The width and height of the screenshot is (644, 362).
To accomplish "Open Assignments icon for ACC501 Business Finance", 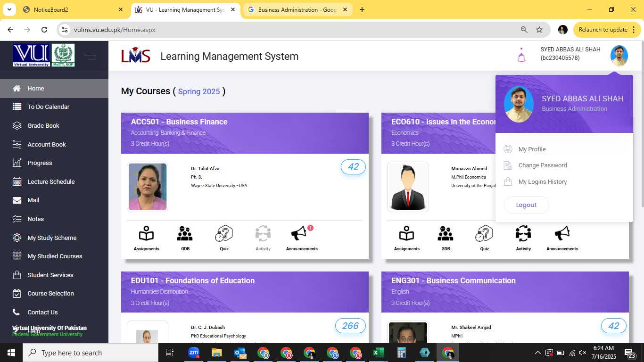I will click(146, 238).
